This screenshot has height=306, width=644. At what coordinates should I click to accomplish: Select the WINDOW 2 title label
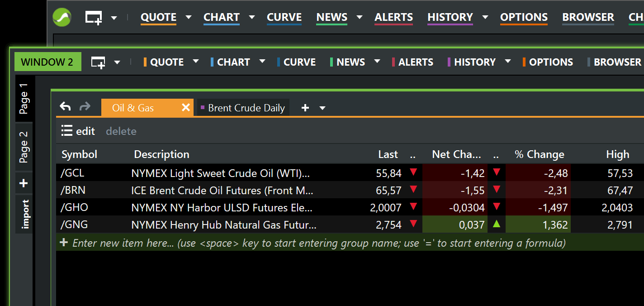[x=47, y=62]
